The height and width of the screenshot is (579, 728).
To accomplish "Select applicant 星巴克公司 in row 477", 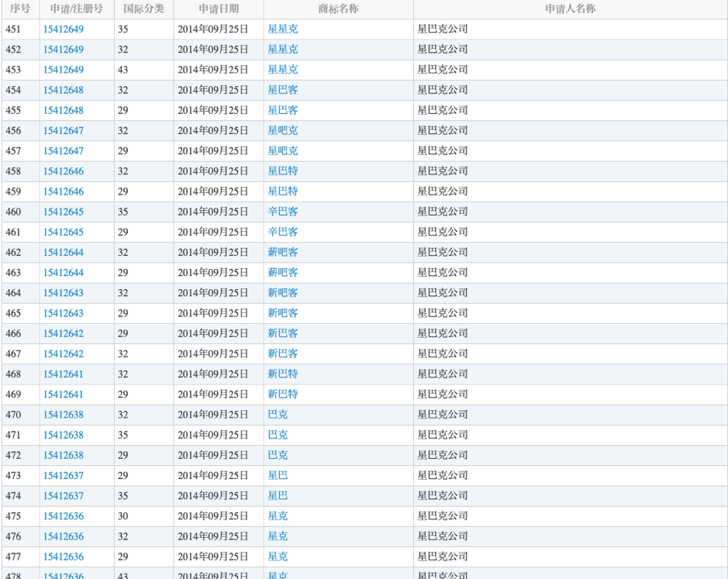I will [x=443, y=557].
